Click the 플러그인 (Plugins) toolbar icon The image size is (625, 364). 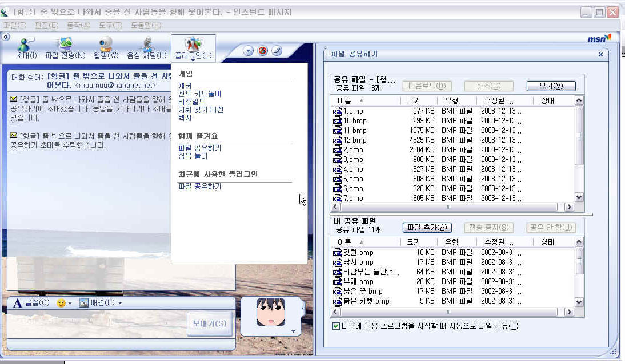click(x=193, y=48)
